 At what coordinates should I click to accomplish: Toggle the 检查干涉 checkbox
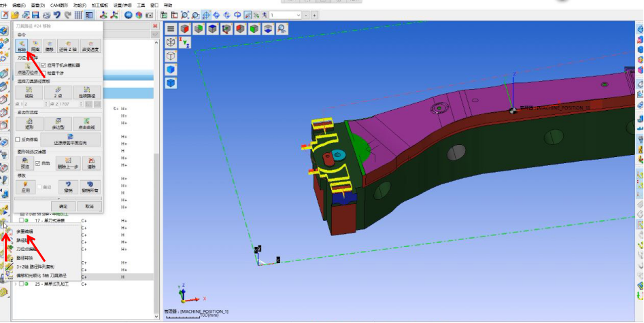[x=44, y=73]
